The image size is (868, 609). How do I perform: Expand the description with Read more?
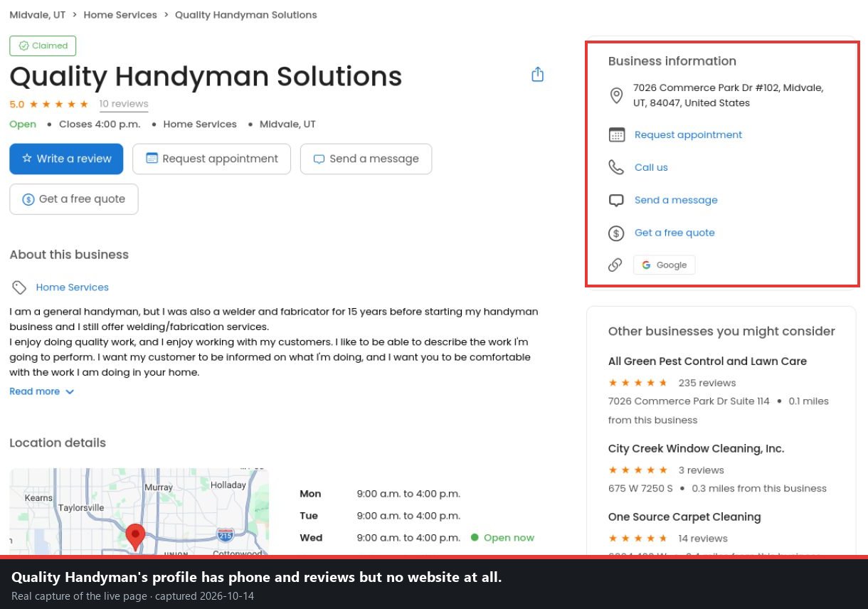(41, 391)
